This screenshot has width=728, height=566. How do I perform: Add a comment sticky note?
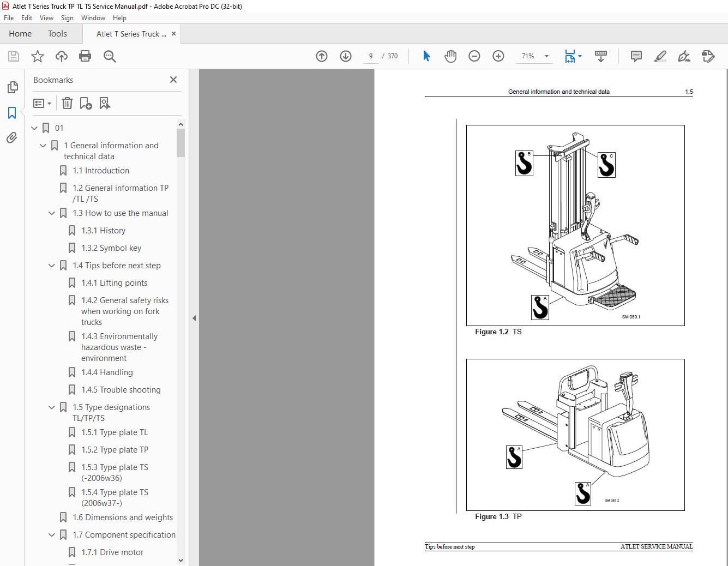(636, 56)
